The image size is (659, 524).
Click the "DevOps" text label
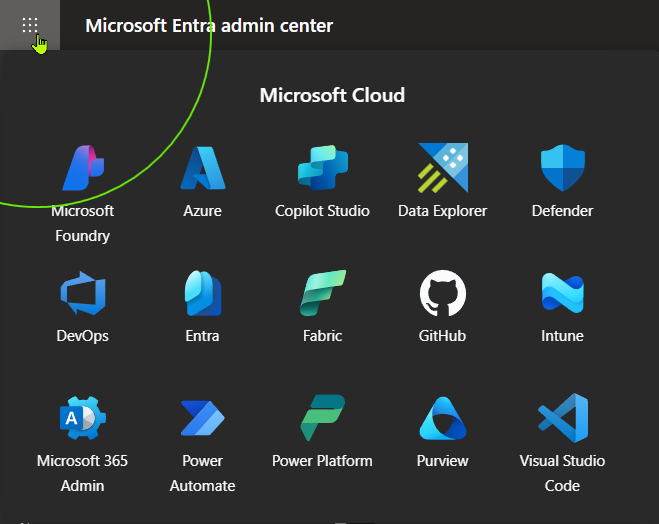click(x=82, y=336)
